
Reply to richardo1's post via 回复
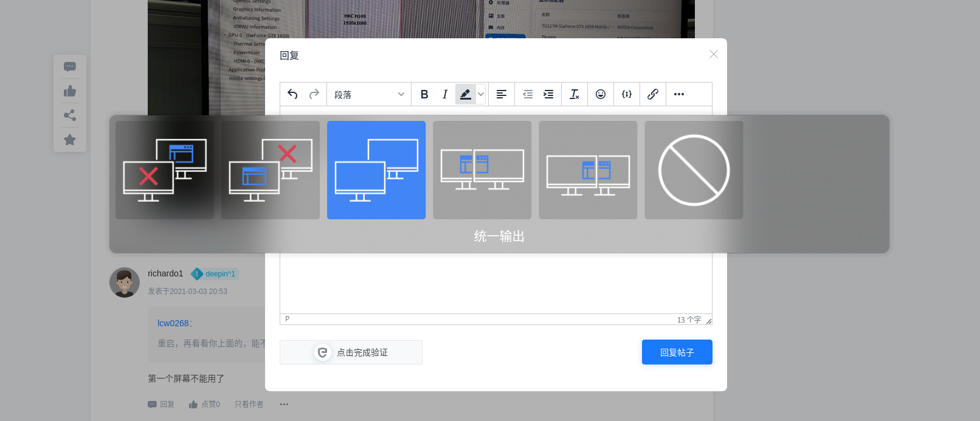161,404
